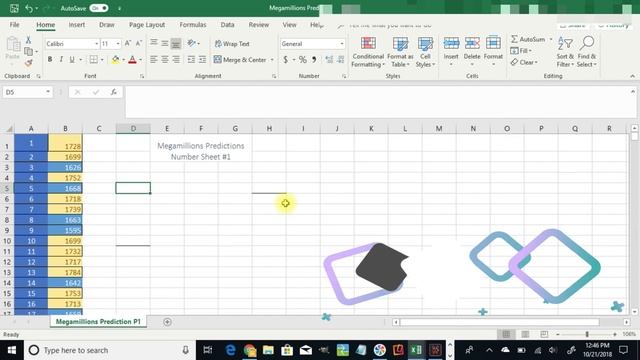Click the Insert cells icon
Image resolution: width=640 pixels, height=360 pixels.
451,43
